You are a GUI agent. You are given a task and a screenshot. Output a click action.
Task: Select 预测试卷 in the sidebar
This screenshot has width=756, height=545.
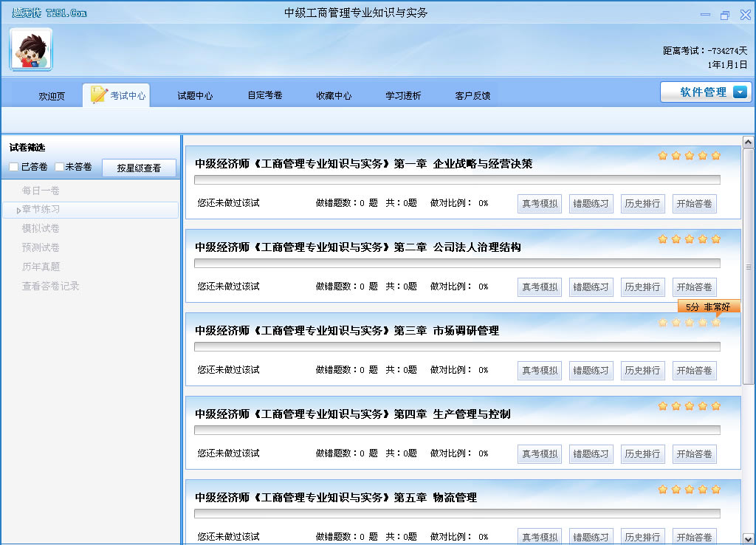(41, 247)
